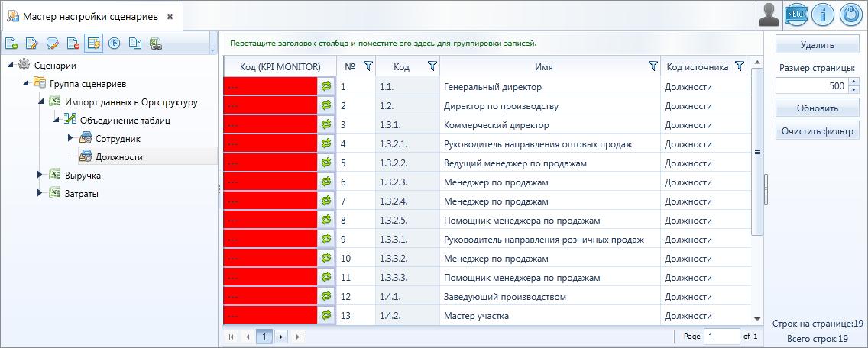868x348 pixels.
Task: Click refresh icon in Коммерческий директор row
Action: (326, 124)
